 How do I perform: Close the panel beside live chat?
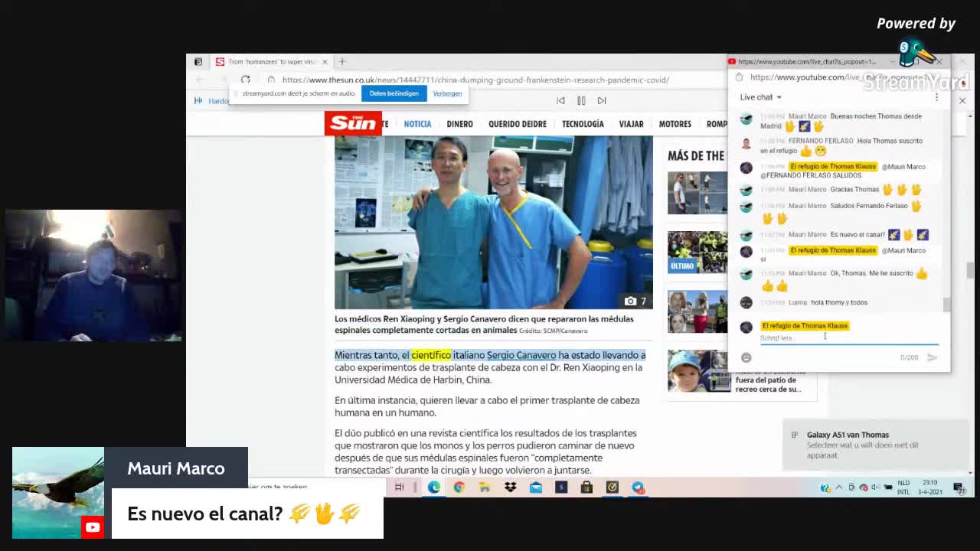pos(962,100)
